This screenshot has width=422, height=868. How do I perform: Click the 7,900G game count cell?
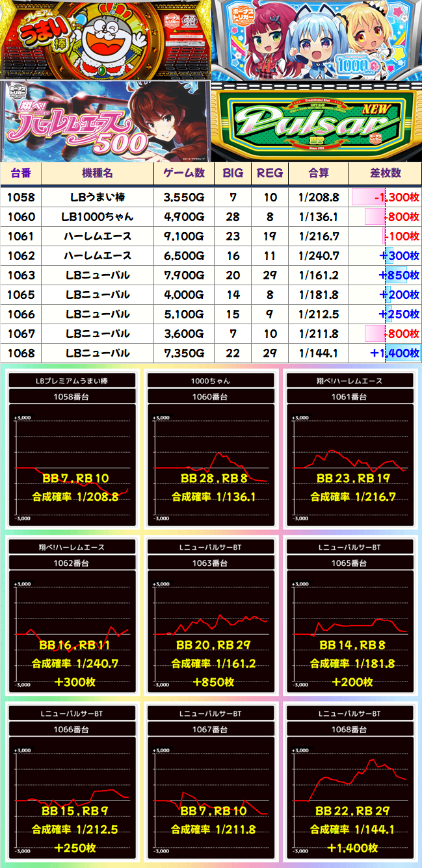click(x=183, y=275)
